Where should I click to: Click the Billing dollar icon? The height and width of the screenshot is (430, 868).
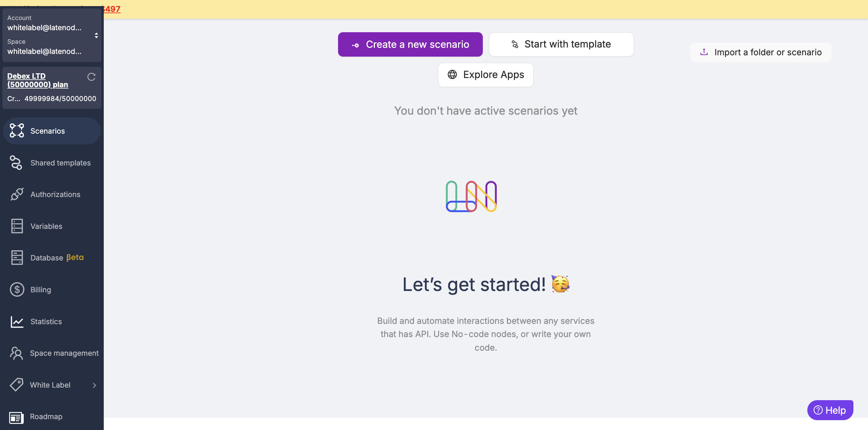[17, 290]
